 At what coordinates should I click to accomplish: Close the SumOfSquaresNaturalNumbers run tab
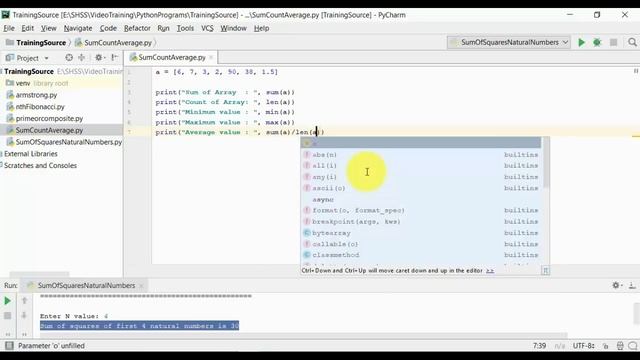coord(141,286)
